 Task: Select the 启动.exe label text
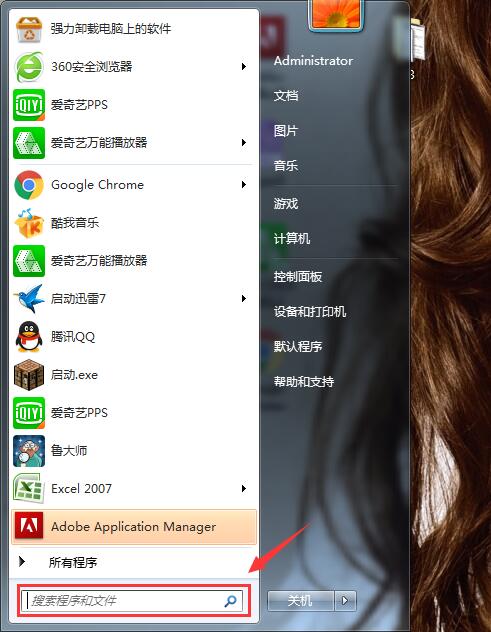74,375
